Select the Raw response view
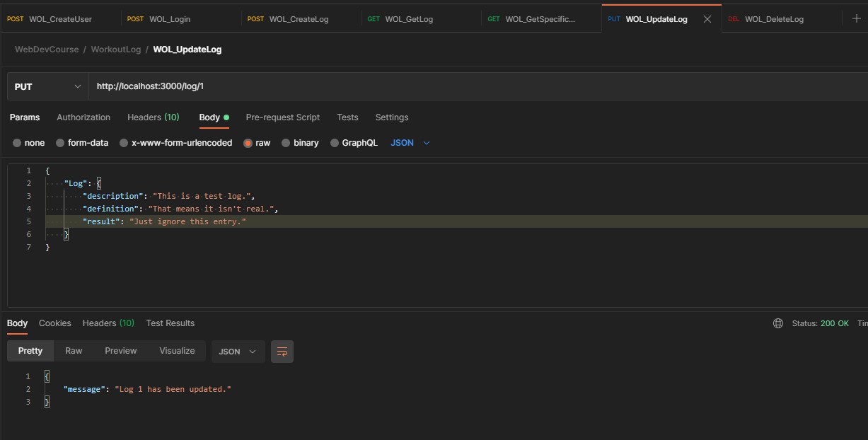 pyautogui.click(x=74, y=351)
